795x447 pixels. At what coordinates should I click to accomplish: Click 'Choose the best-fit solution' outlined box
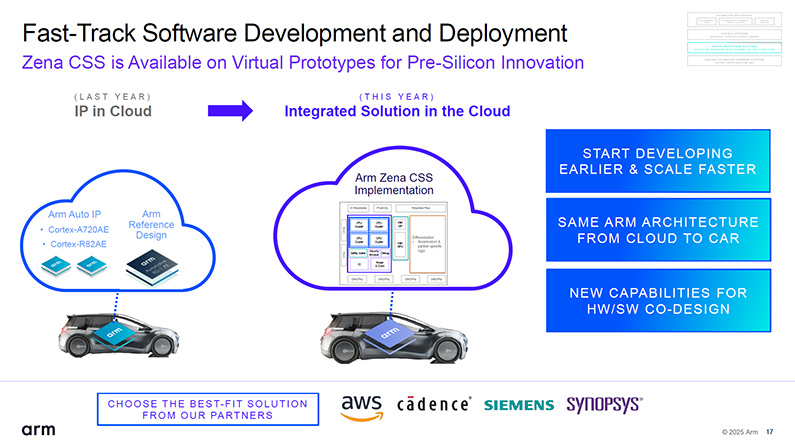tap(208, 409)
